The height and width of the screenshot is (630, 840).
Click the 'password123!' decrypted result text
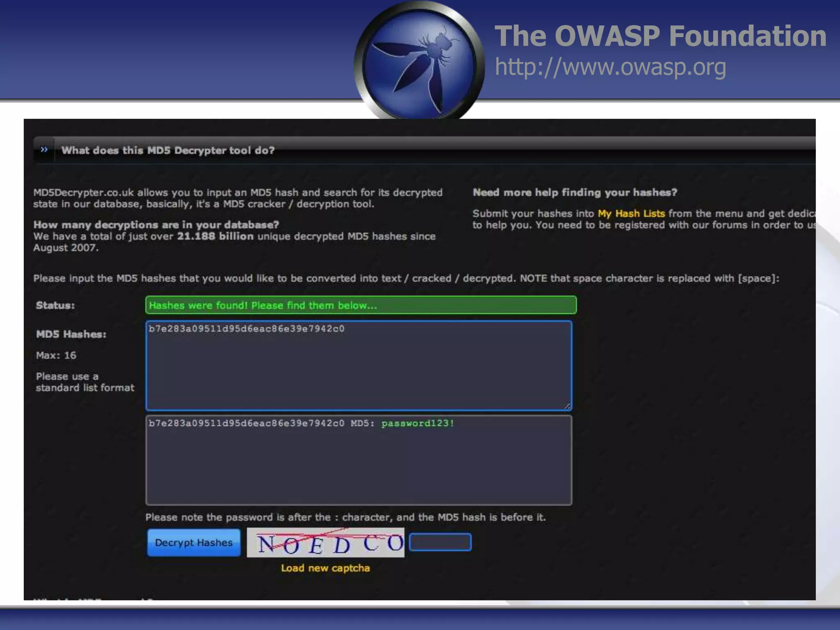418,423
